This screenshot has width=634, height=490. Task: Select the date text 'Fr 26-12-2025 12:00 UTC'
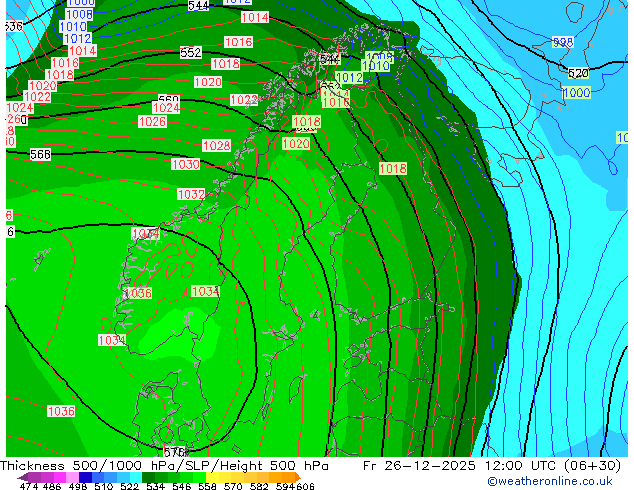[459, 466]
